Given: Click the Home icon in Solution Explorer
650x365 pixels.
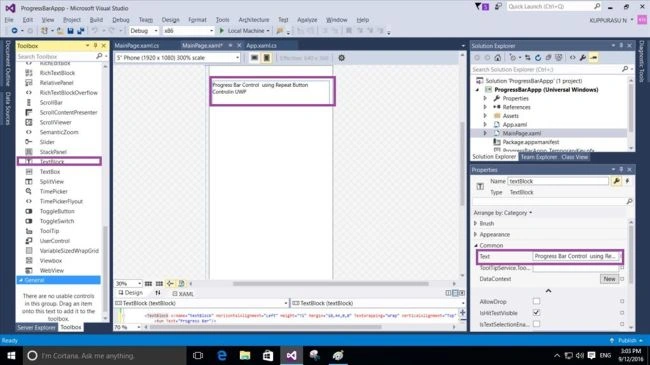Looking at the screenshot, I should click(x=498, y=58).
